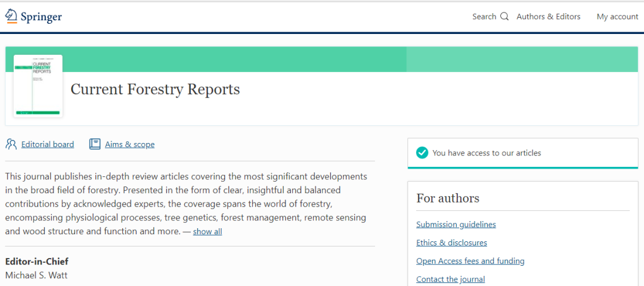Click the 'You have access to our articles' message
644x286 pixels.
pyautogui.click(x=487, y=153)
